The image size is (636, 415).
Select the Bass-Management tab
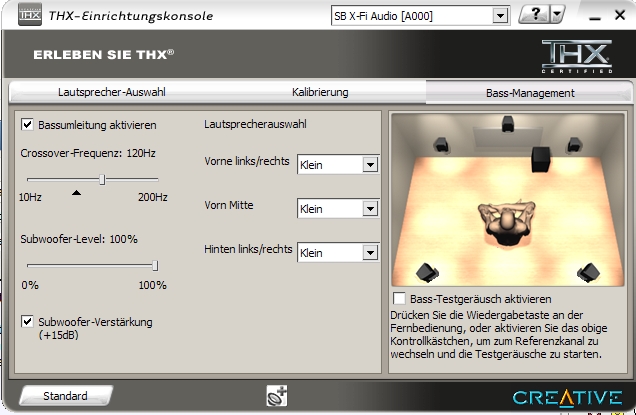530,93
